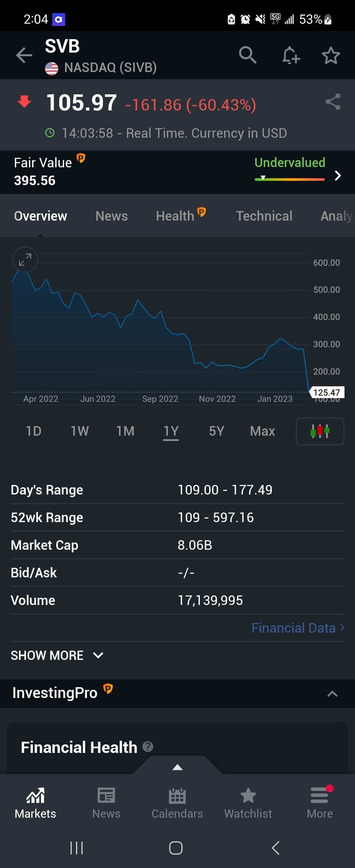Switch chart to candlestick view

coord(319,431)
